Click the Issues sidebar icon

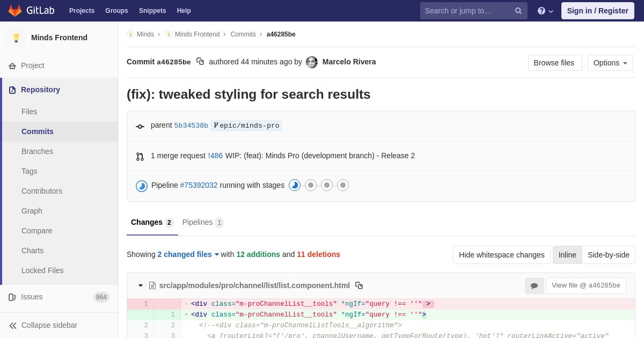pyautogui.click(x=12, y=297)
